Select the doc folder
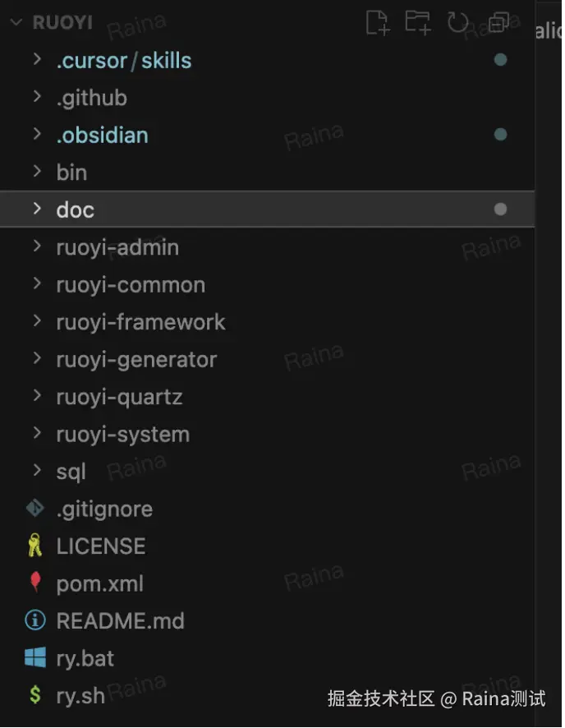This screenshot has height=728, width=565. tap(76, 210)
